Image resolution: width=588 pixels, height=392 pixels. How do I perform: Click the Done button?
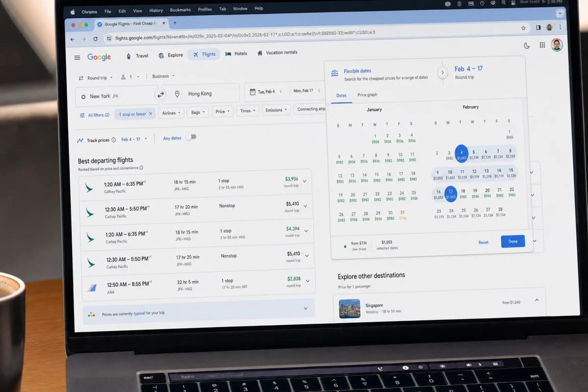click(513, 241)
